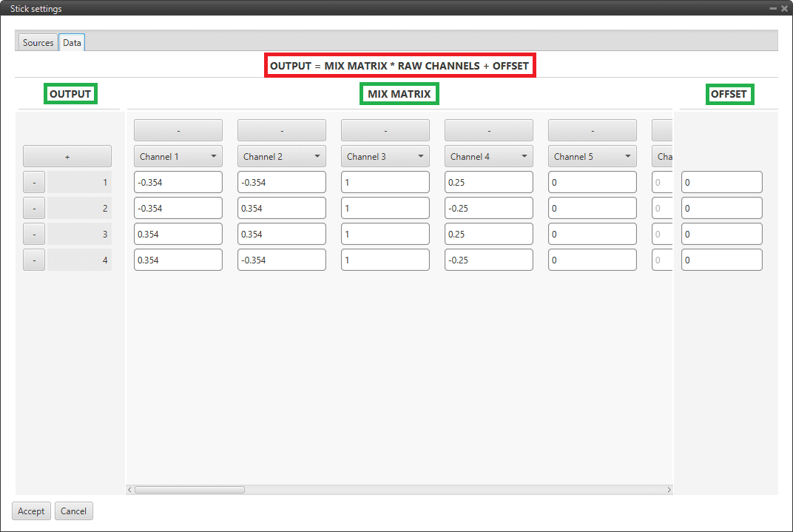
Task: Focus the Channel 4 value field in row 2
Action: [488, 208]
